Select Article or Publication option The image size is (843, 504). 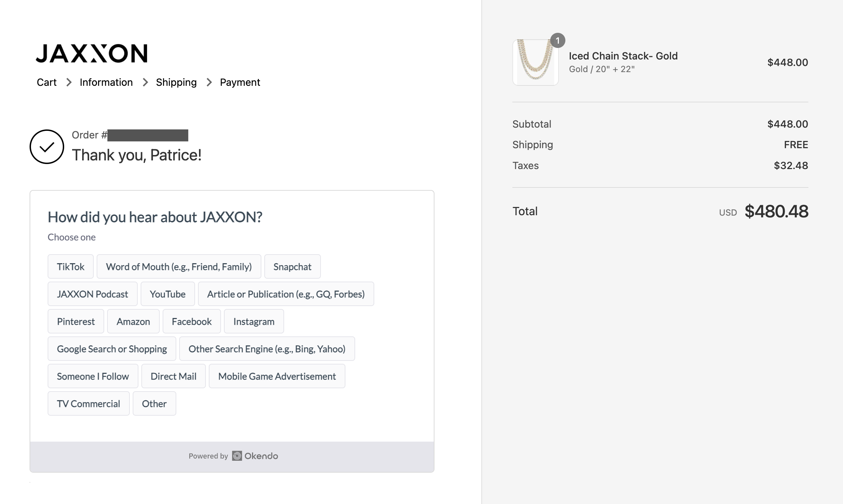click(286, 294)
